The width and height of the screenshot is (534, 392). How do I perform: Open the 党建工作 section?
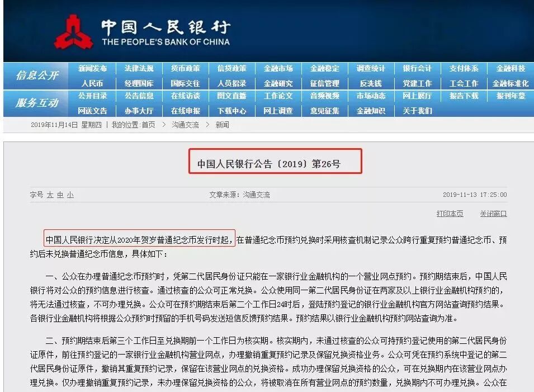click(417, 83)
